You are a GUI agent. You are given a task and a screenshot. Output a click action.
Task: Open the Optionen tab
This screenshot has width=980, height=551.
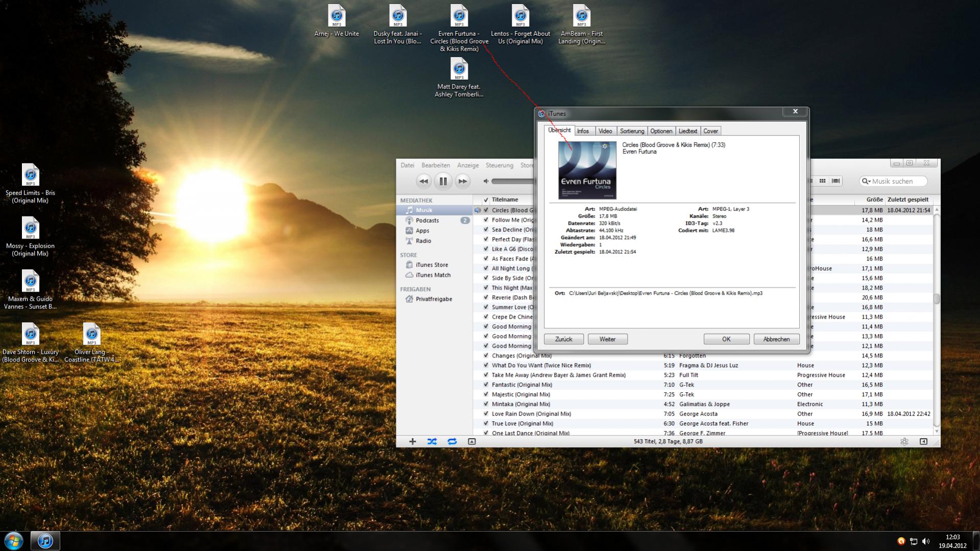(x=661, y=131)
